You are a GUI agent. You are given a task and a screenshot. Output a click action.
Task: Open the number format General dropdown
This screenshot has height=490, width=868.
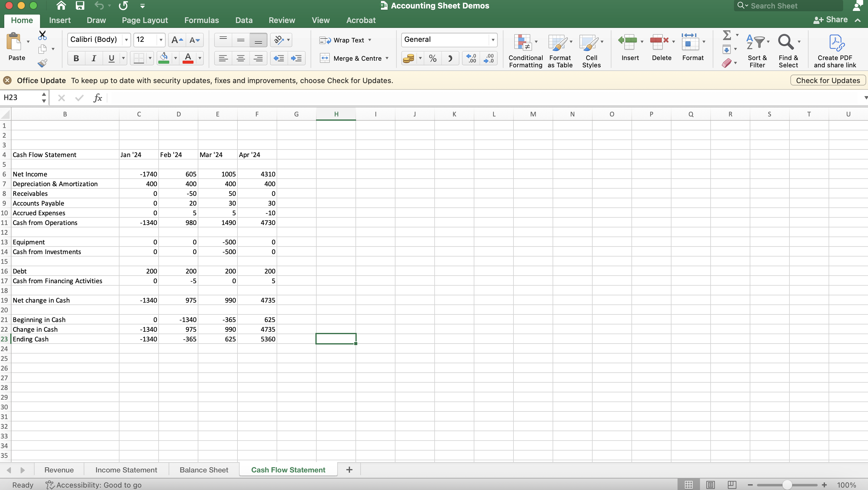pos(493,40)
